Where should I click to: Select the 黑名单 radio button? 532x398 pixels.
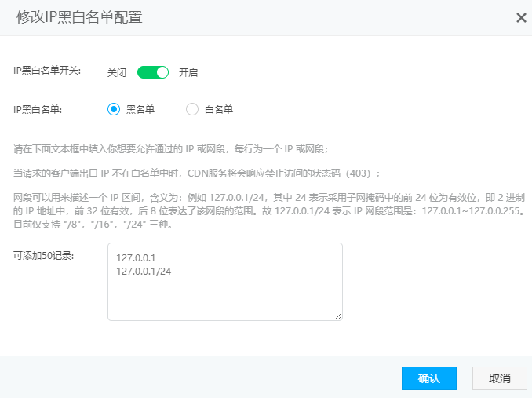pyautogui.click(x=114, y=110)
